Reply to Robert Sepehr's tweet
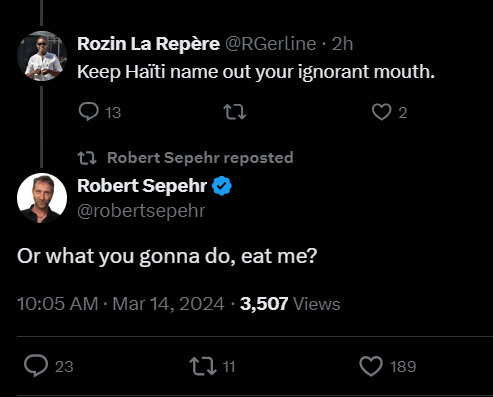 (36, 366)
